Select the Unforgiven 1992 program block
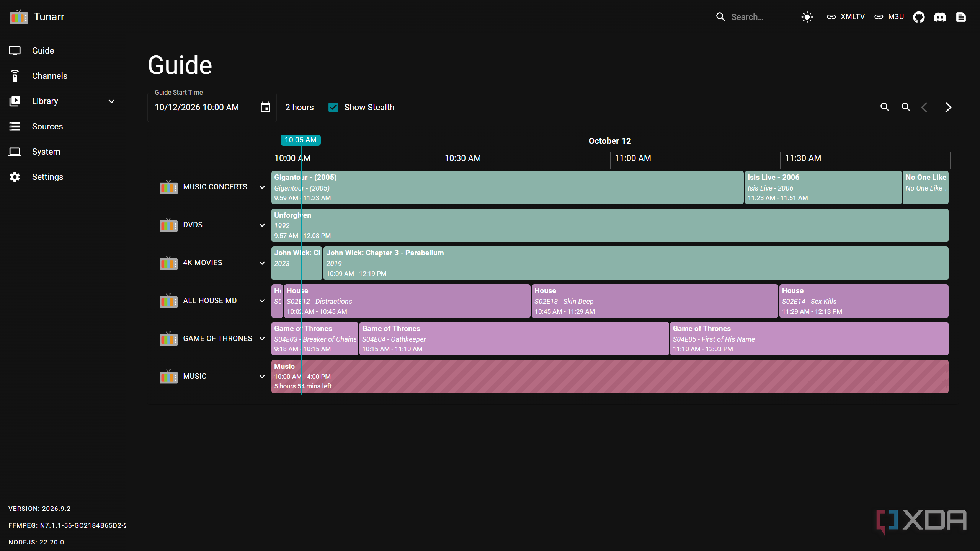 click(x=610, y=225)
